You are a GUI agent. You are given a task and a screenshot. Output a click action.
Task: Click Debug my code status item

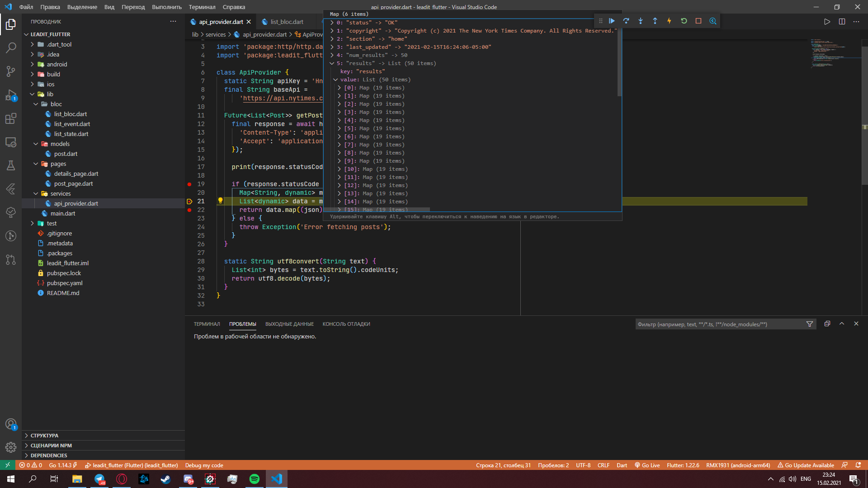[204, 465]
